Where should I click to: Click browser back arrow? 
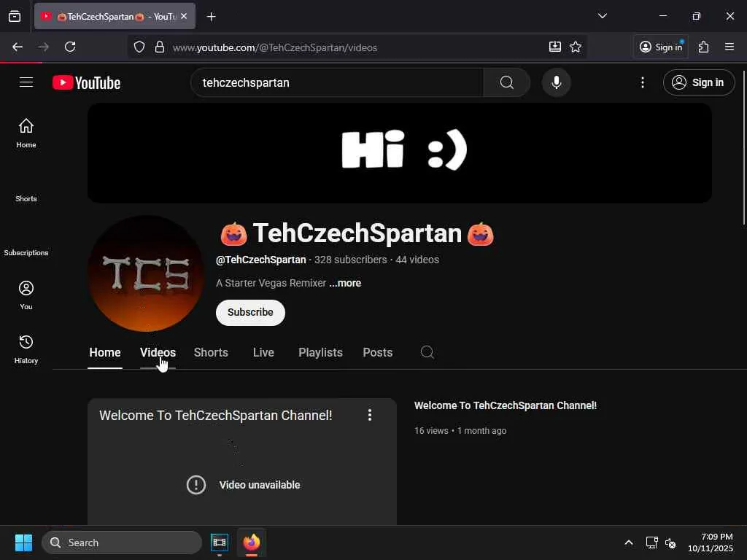pos(18,47)
